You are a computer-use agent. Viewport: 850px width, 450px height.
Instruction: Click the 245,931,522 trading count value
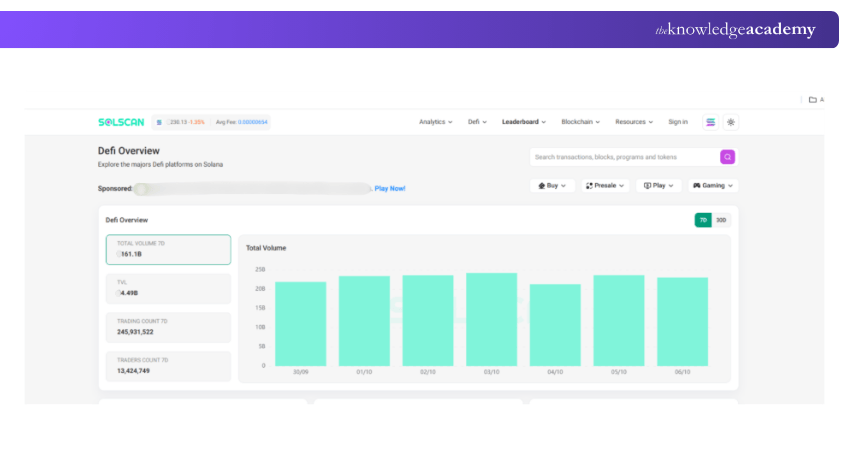click(135, 332)
